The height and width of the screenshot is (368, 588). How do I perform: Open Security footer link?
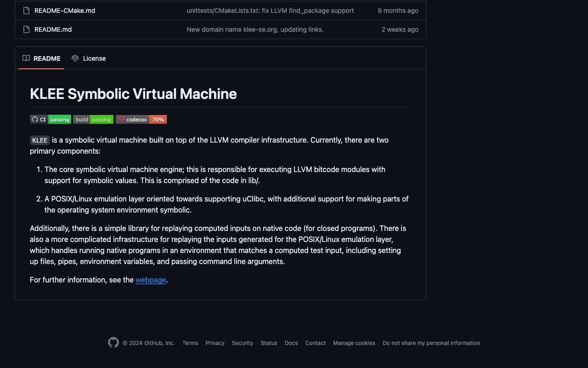pyautogui.click(x=243, y=343)
